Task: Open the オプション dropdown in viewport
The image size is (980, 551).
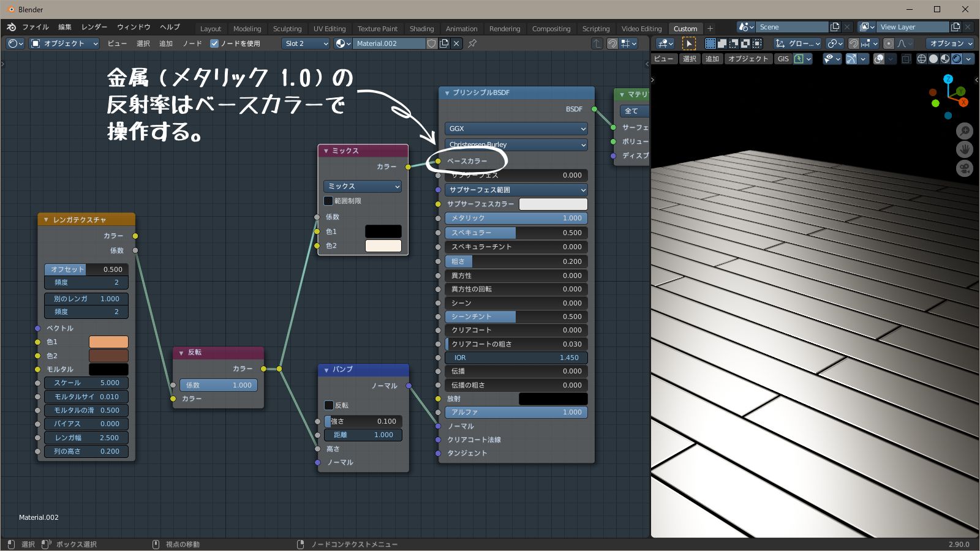Action: 949,43
